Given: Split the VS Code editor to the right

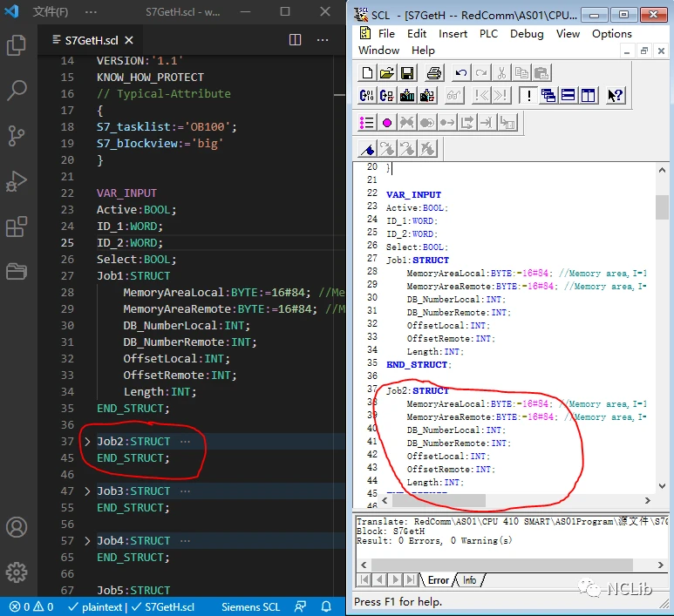Looking at the screenshot, I should click(x=296, y=40).
